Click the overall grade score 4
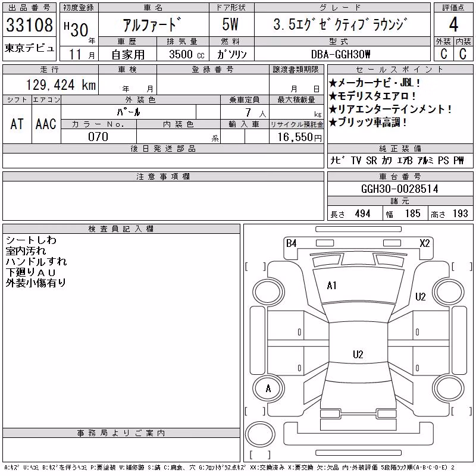The height and width of the screenshot is (476, 476). pyautogui.click(x=453, y=24)
